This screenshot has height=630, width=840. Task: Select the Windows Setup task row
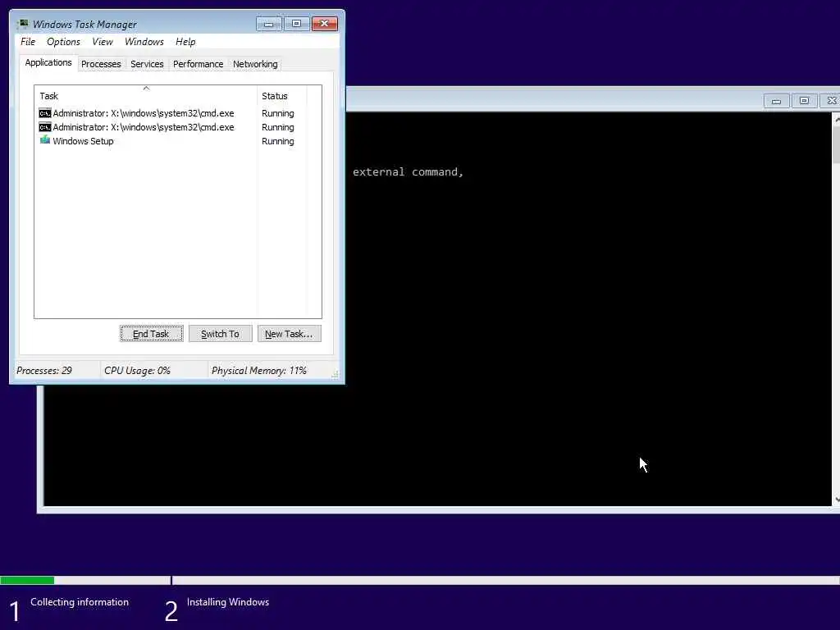point(171,141)
